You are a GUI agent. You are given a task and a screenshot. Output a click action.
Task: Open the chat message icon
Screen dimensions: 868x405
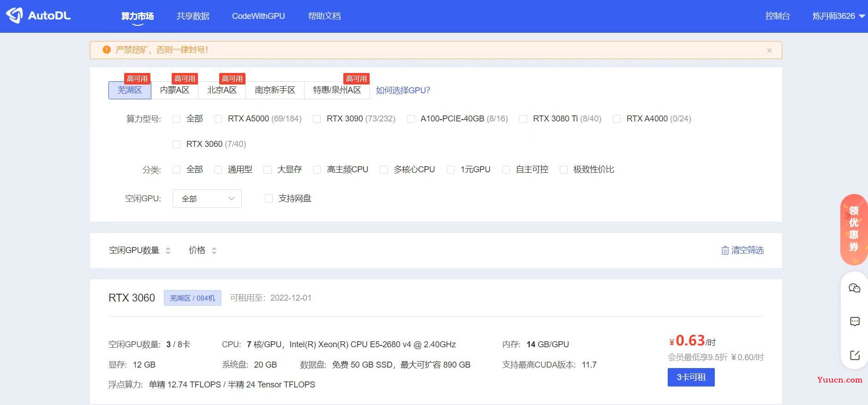pyautogui.click(x=855, y=321)
